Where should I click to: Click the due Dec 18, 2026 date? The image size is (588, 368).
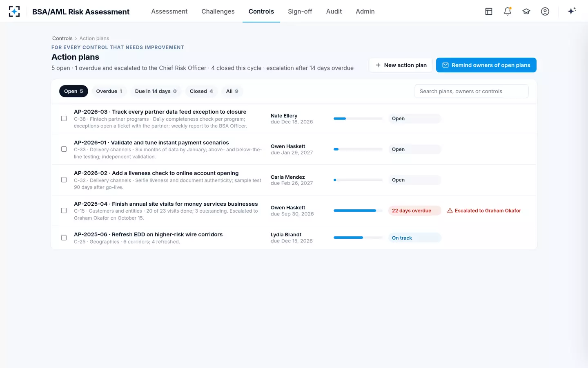click(x=292, y=122)
